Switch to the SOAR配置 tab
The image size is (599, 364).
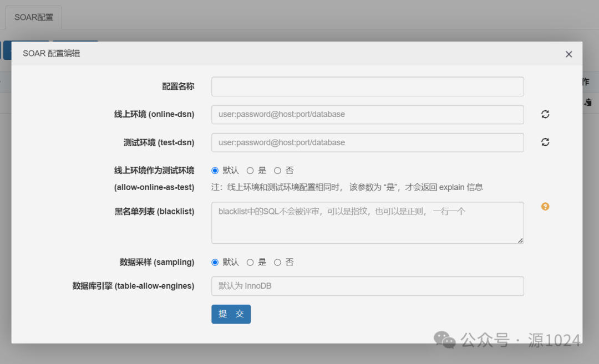tap(34, 18)
